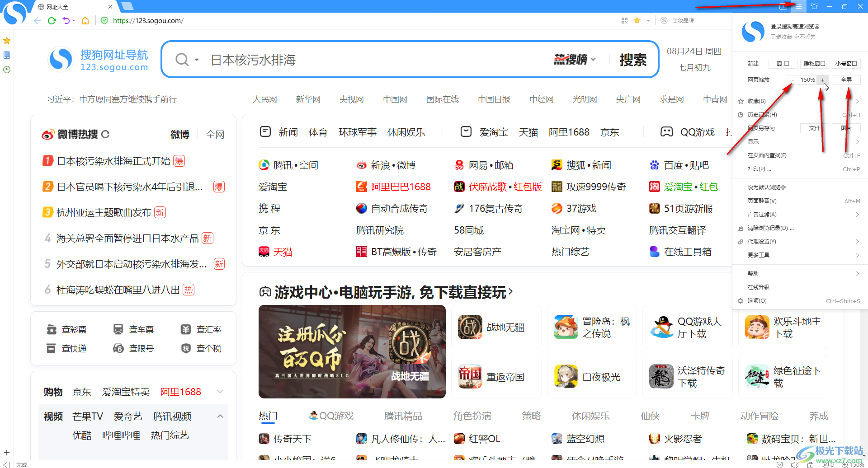Click the QR code icon in address bar
The image size is (868, 468).
point(624,21)
